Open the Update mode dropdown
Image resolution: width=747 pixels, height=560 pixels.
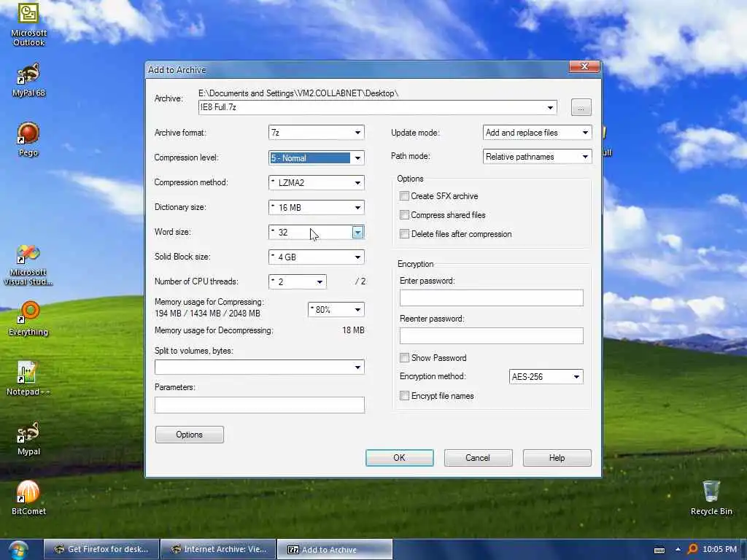tap(538, 133)
